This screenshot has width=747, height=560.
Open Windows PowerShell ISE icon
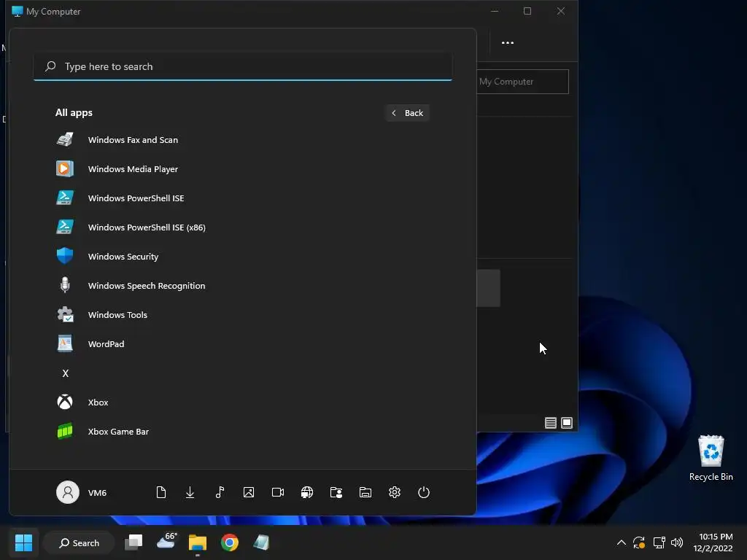point(65,198)
